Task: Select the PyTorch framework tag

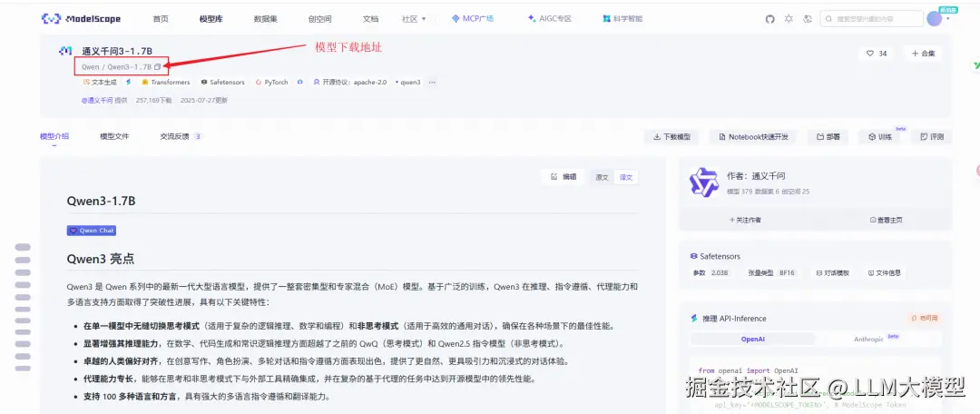Action: coord(272,82)
